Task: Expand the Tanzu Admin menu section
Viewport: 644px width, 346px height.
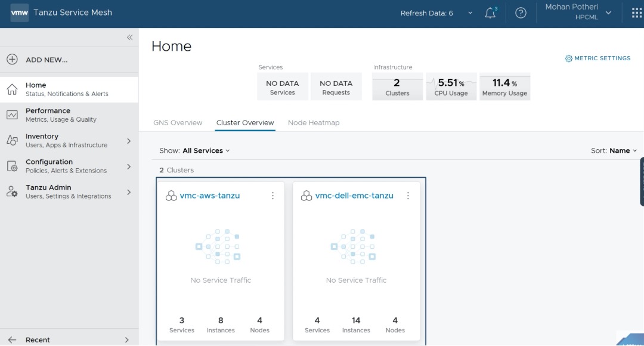Action: (x=129, y=192)
